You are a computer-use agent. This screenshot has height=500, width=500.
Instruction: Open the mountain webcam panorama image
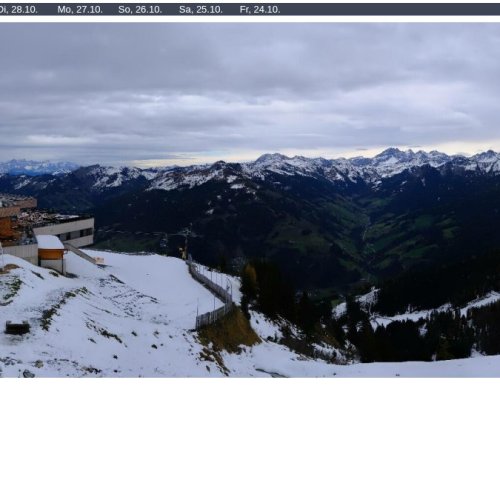[x=250, y=200]
